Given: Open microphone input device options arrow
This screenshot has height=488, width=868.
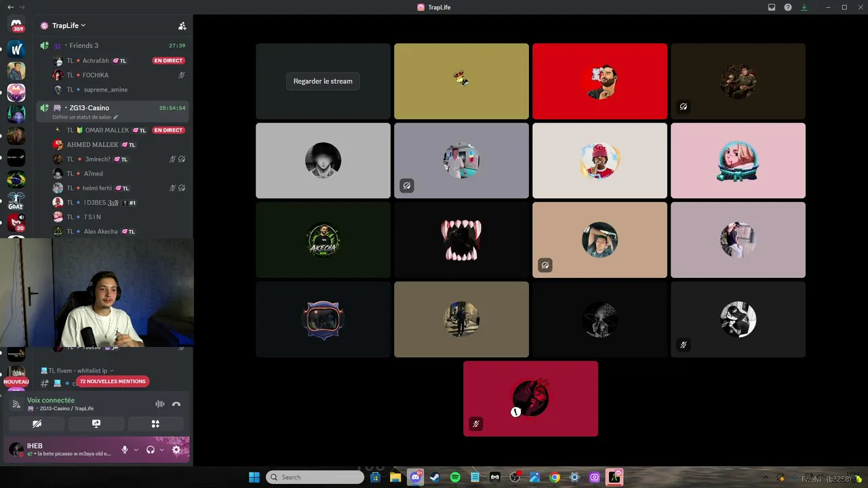Looking at the screenshot, I should tap(136, 449).
